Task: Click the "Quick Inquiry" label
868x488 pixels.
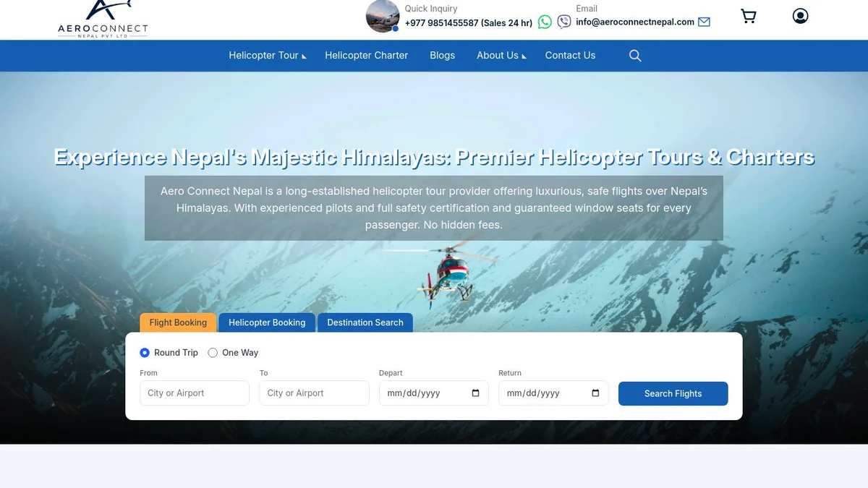Action: (x=431, y=9)
